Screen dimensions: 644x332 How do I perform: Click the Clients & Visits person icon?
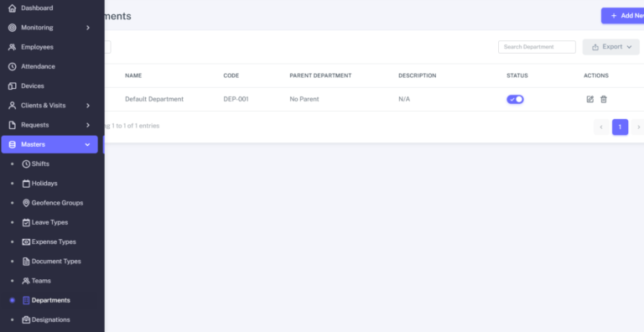point(13,106)
